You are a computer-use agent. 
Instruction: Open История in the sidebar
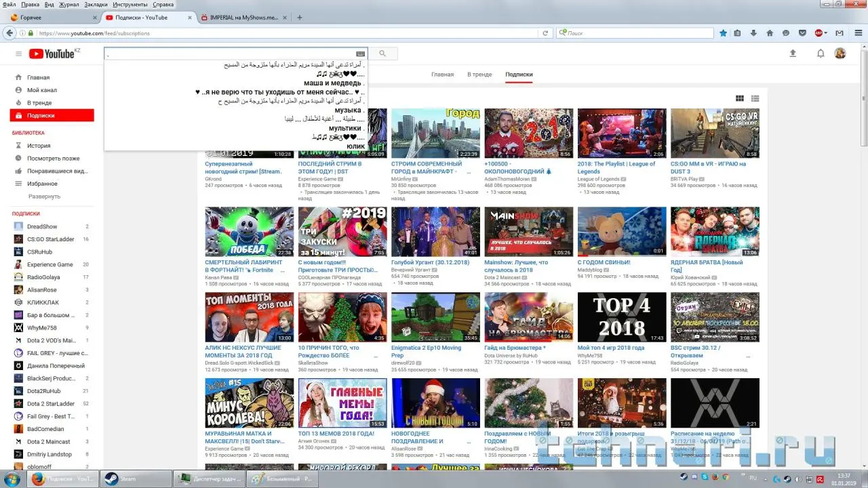tap(39, 146)
